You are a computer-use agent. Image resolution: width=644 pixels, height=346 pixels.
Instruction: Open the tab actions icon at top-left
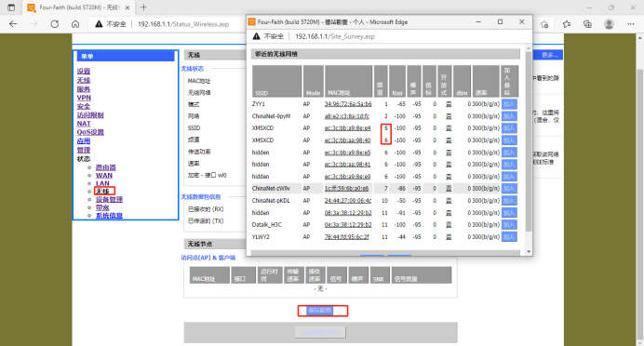click(11, 7)
